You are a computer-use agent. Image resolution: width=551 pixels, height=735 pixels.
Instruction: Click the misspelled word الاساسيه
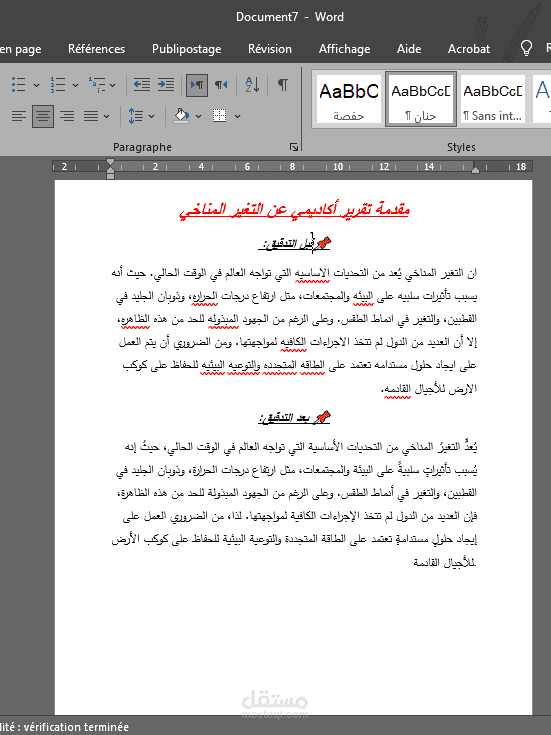coord(312,273)
